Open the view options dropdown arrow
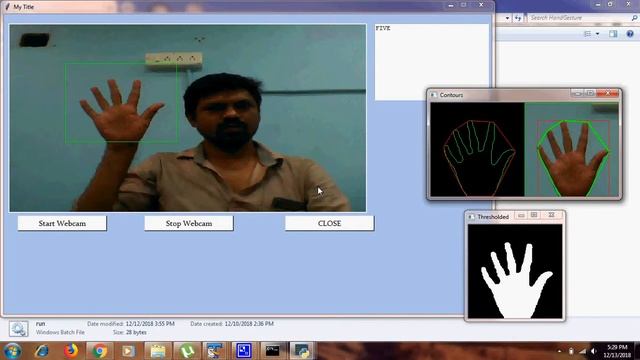Image resolution: width=640 pixels, height=360 pixels. pos(598,34)
